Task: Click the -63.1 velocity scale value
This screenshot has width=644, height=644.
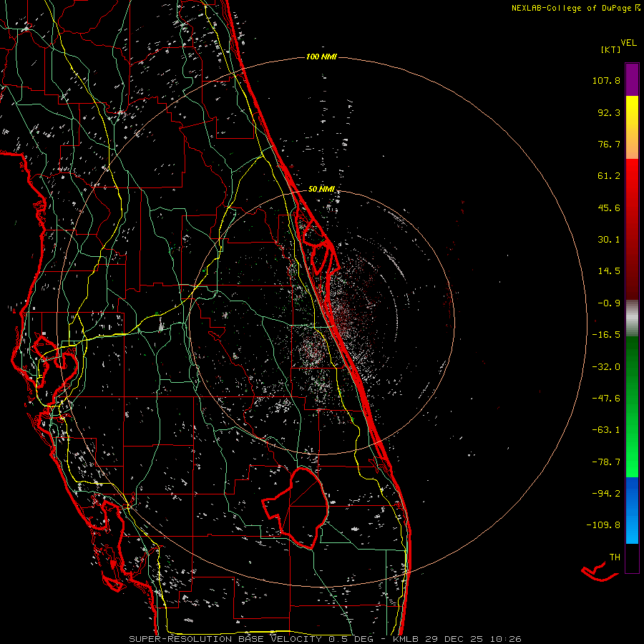Action: (x=606, y=430)
